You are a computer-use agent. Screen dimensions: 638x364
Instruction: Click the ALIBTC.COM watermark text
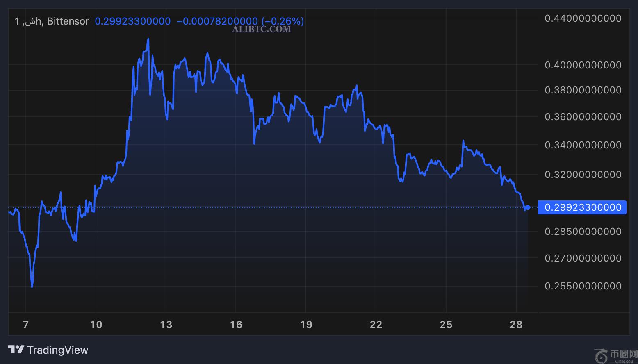262,29
